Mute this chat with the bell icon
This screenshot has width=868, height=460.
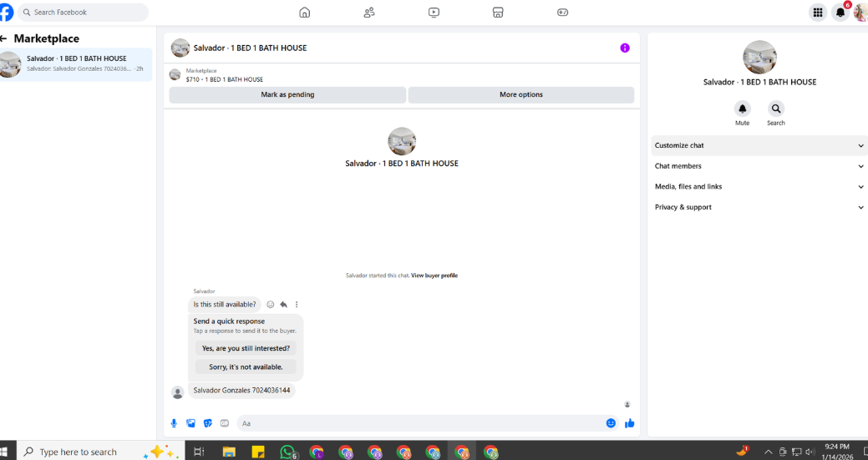(743, 109)
